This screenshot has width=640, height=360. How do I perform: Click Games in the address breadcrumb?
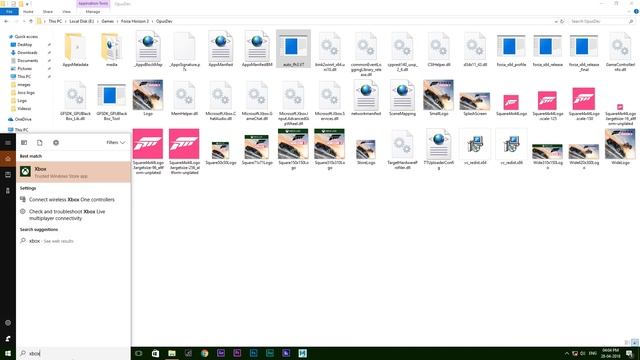[x=108, y=21]
